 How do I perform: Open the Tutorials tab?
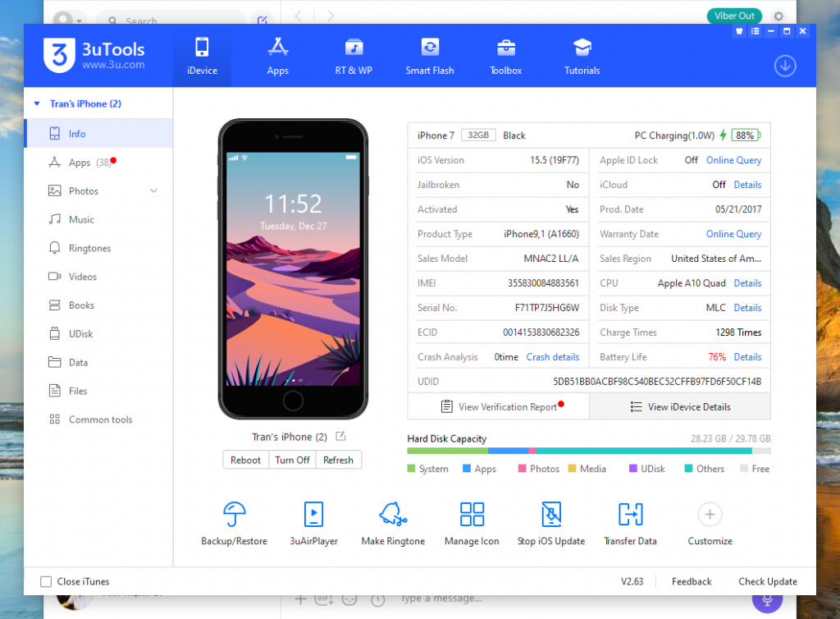pyautogui.click(x=582, y=56)
